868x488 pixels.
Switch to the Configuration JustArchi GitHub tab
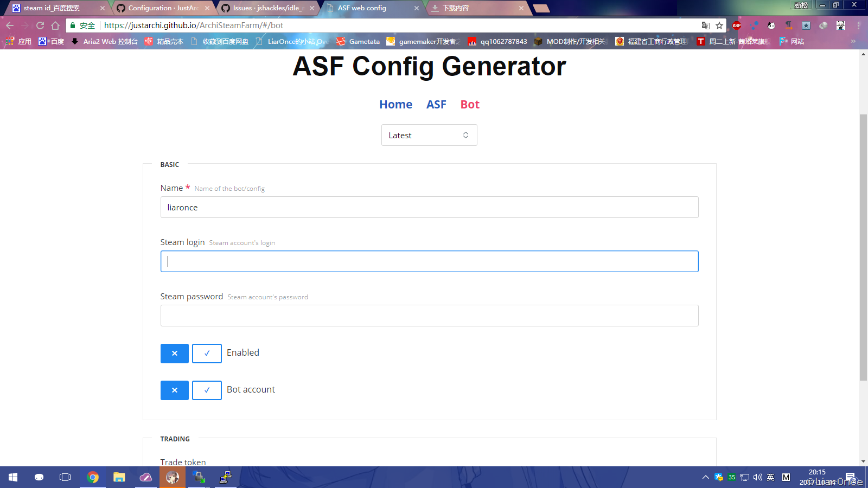tap(163, 8)
